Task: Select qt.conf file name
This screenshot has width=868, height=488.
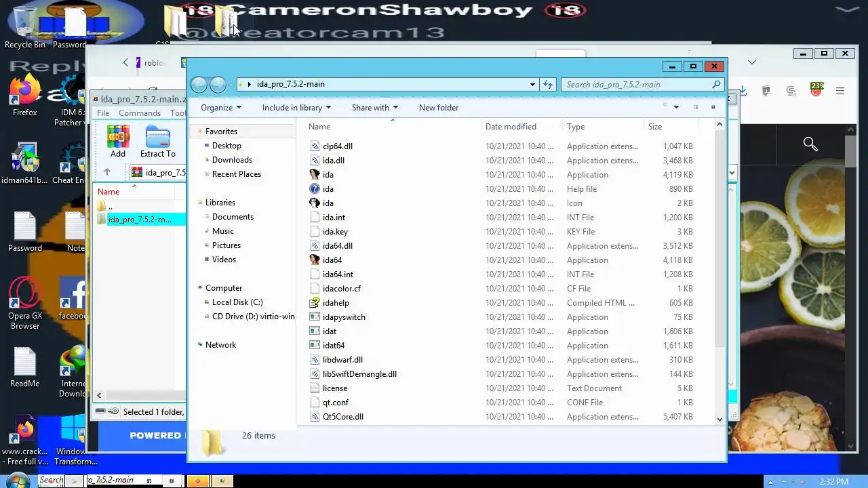Action: click(x=336, y=403)
